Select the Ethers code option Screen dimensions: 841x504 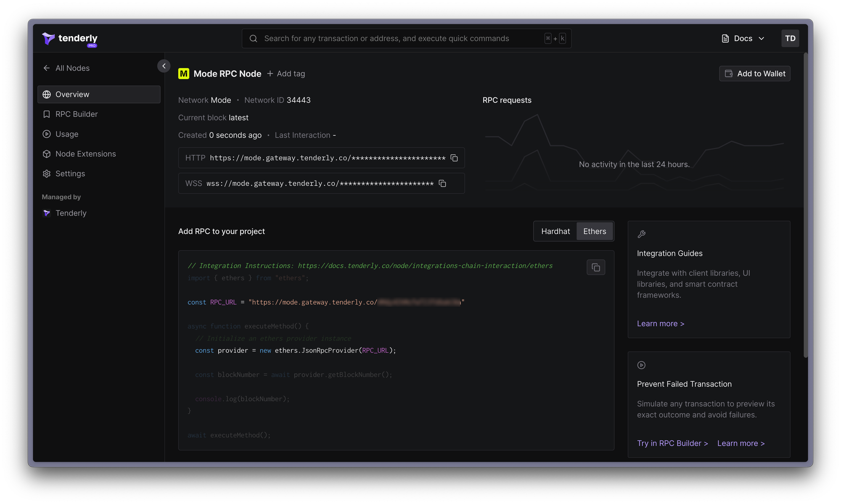click(594, 231)
